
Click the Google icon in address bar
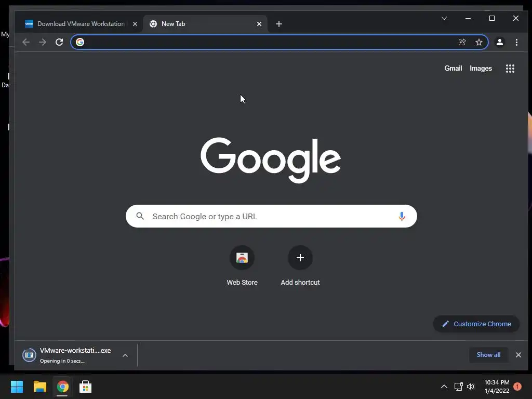[80, 42]
